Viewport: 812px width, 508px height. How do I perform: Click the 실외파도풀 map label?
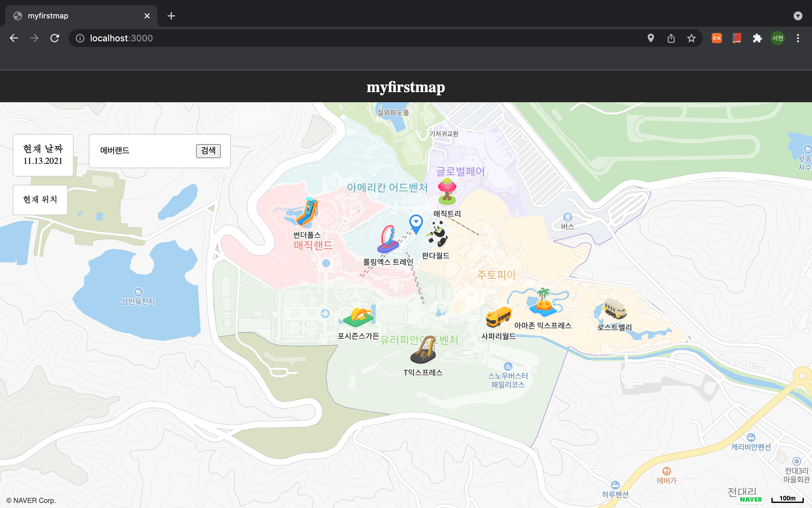[393, 113]
